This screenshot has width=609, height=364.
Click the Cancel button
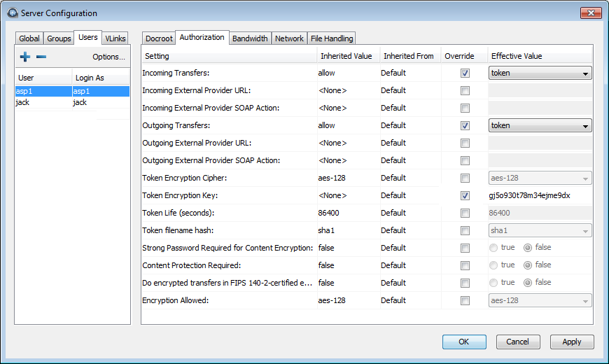coord(517,342)
